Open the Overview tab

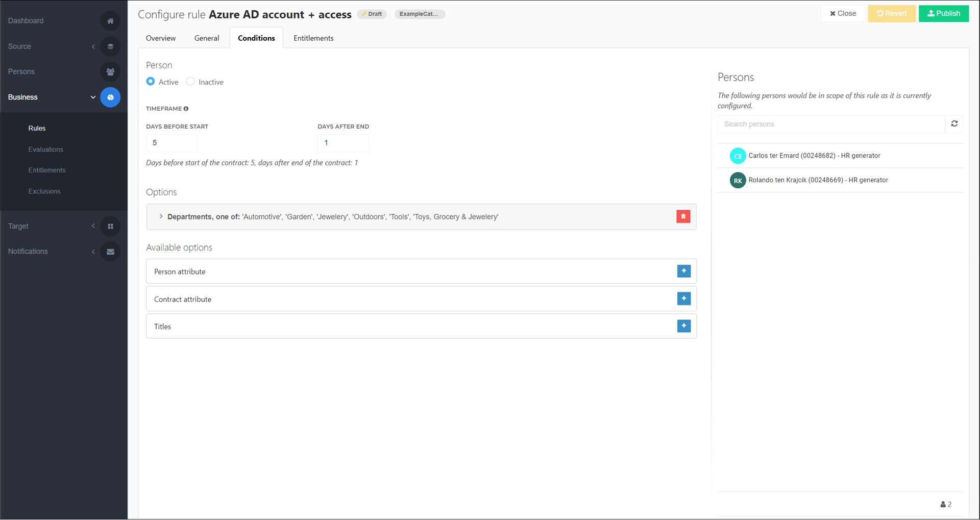pos(161,38)
